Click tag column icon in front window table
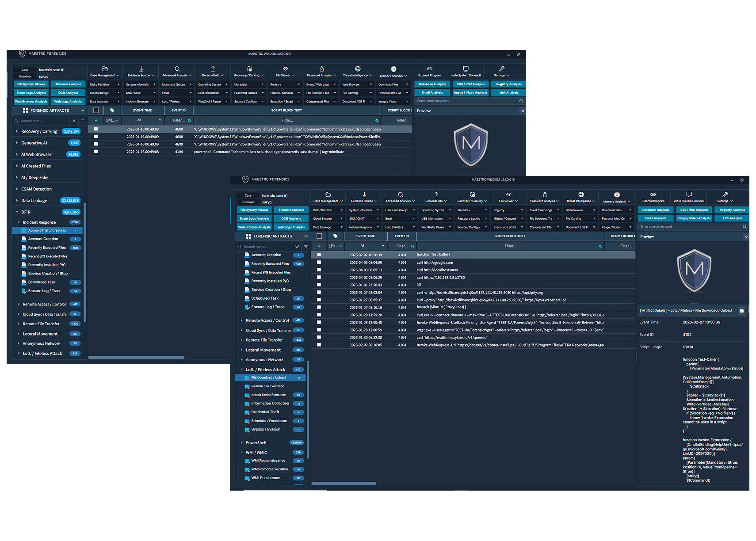Image resolution: width=756 pixels, height=541 pixels. pos(336,236)
